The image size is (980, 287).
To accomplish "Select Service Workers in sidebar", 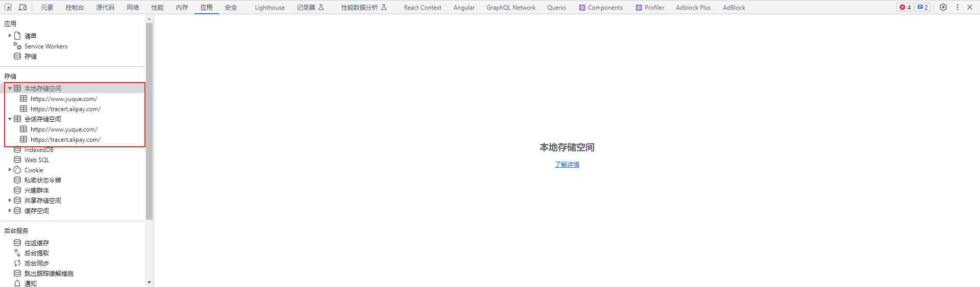I will point(45,46).
